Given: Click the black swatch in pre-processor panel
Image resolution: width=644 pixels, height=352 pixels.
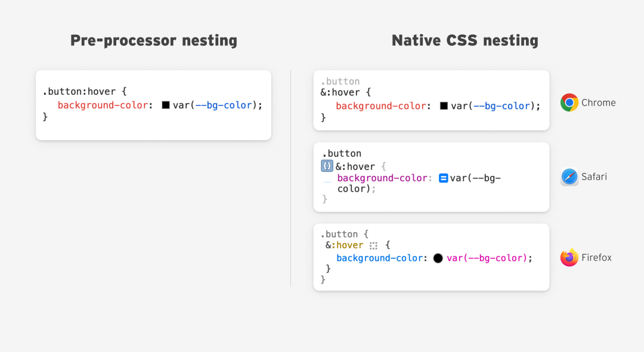Looking at the screenshot, I should [x=166, y=105].
